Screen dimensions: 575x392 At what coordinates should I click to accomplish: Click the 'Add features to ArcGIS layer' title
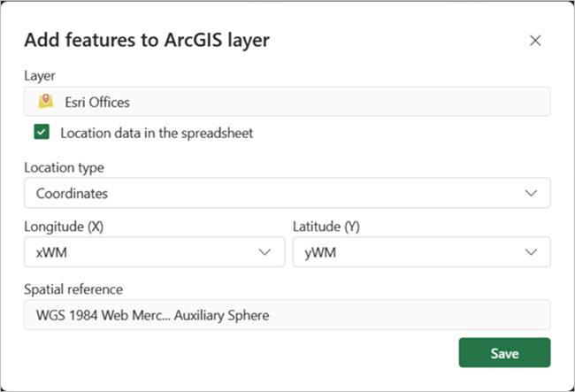point(147,40)
